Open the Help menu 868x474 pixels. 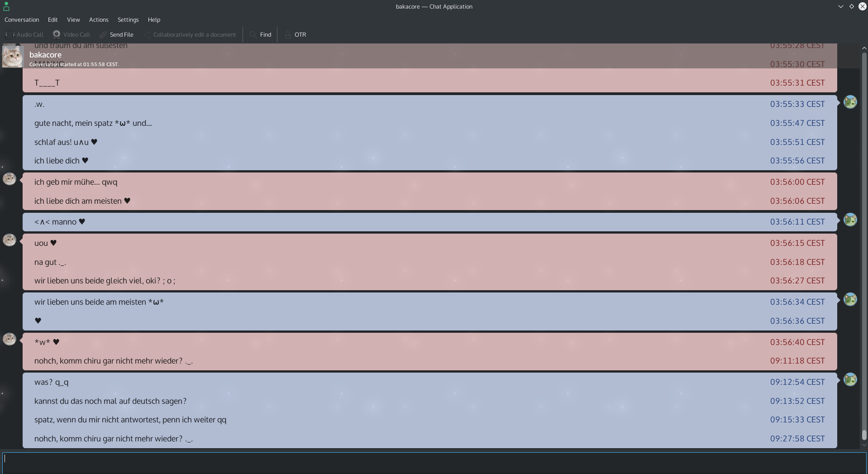point(154,19)
